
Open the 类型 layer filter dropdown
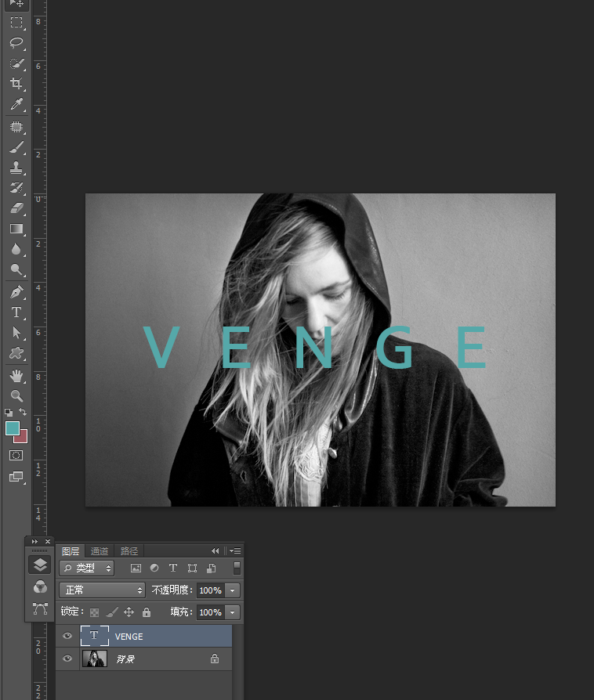pos(87,568)
